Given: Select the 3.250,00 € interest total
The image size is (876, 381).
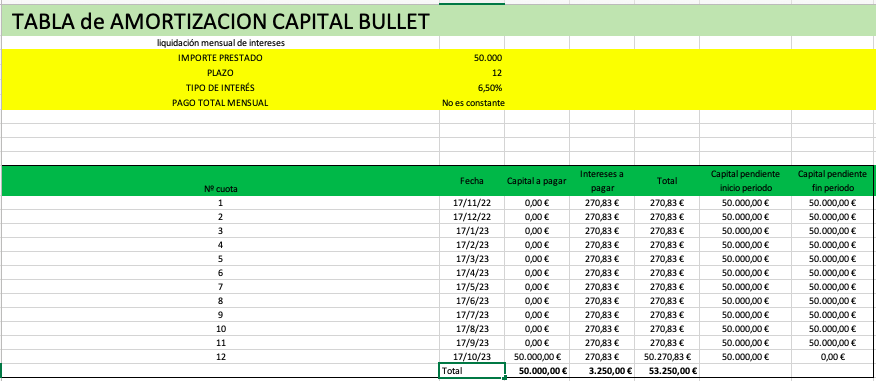Looking at the screenshot, I should [x=602, y=370].
